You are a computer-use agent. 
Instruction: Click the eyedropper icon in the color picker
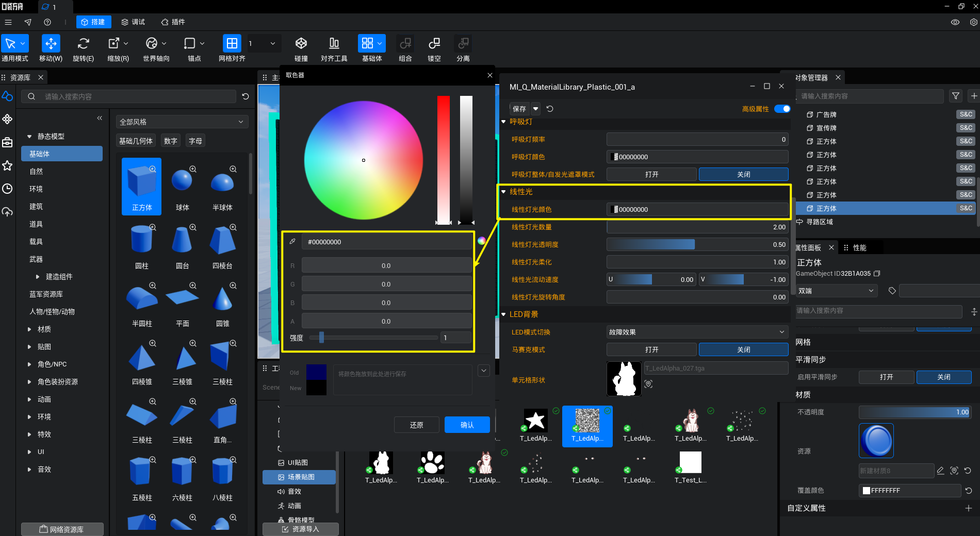click(x=292, y=242)
